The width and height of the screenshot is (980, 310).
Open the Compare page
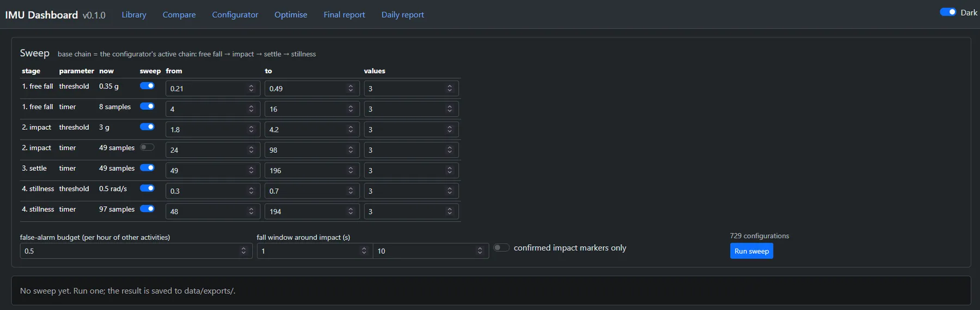[179, 15]
